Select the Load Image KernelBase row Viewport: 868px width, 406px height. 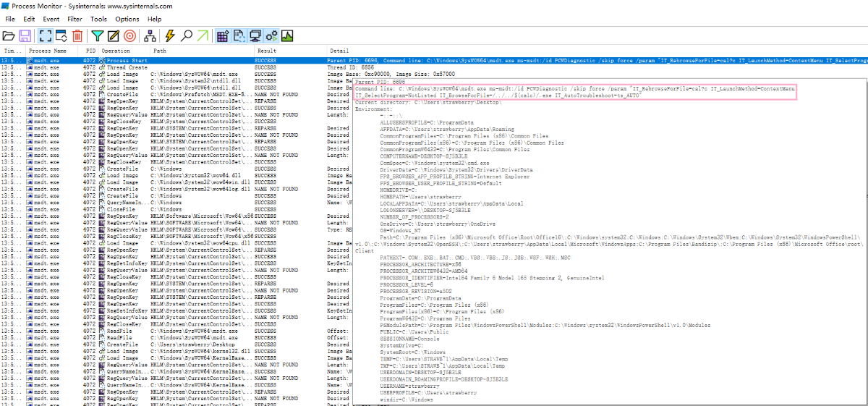coord(176,357)
